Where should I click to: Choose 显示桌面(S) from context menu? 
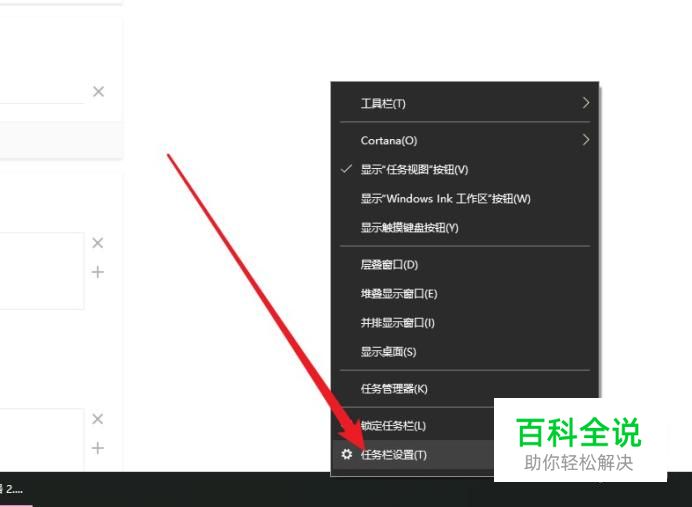[464, 352]
